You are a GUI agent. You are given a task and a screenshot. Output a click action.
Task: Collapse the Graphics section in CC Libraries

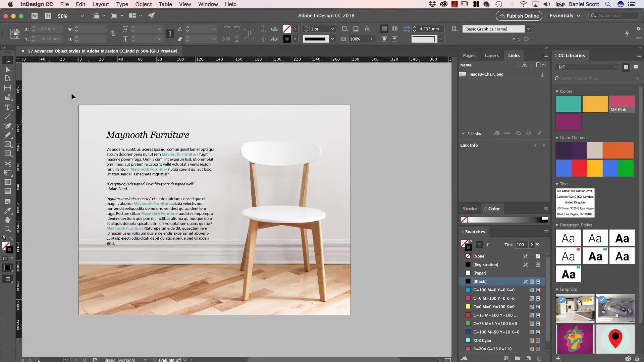(x=557, y=289)
